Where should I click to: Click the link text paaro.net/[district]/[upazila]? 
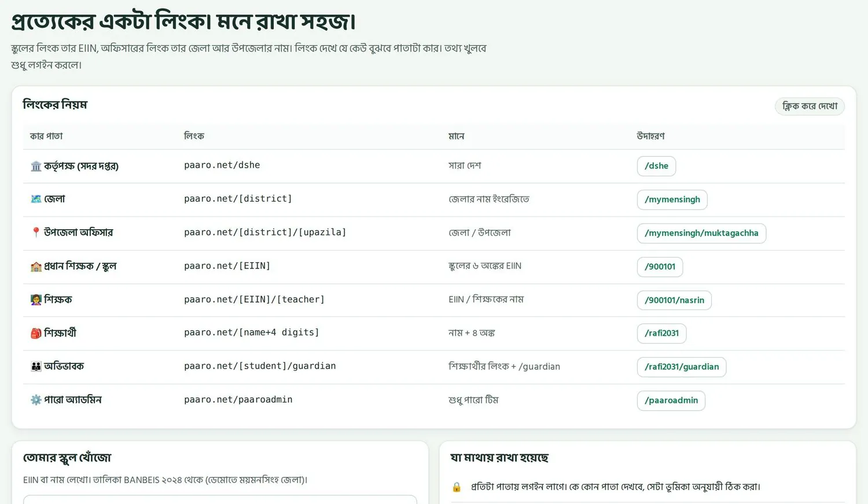pyautogui.click(x=265, y=233)
